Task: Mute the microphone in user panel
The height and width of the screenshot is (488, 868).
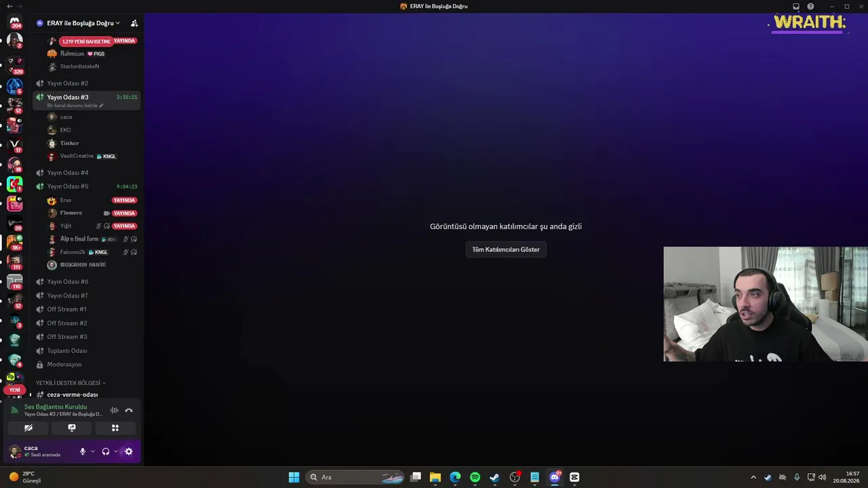Action: 83,451
